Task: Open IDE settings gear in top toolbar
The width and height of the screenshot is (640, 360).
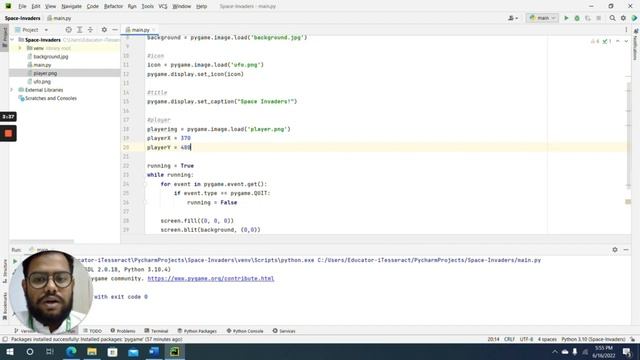Action: pos(623,18)
